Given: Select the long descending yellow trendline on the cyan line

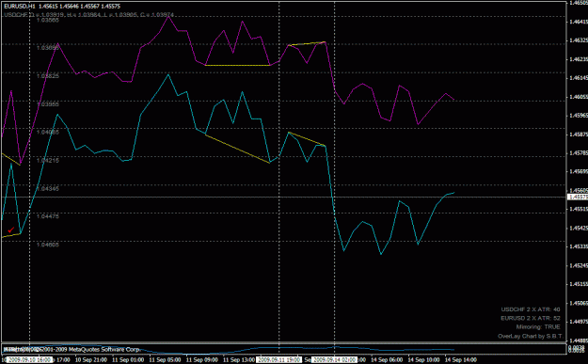Looking at the screenshot, I should tap(237, 149).
